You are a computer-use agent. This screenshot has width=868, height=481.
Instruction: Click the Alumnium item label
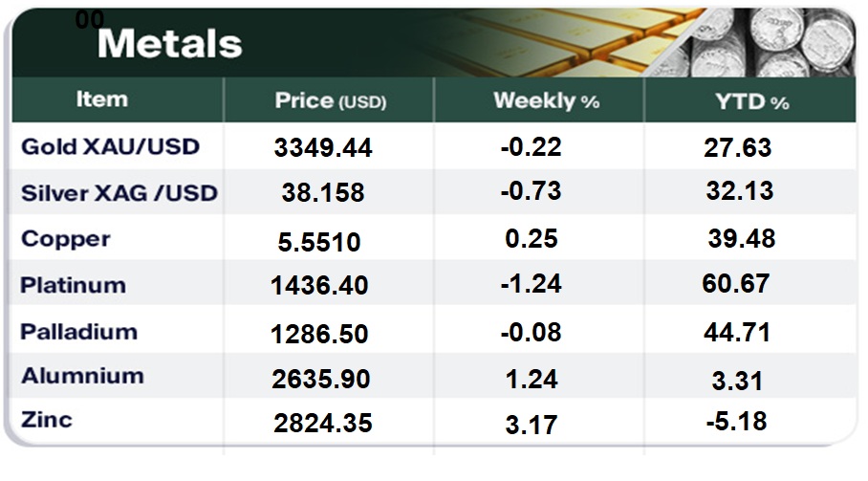click(x=82, y=376)
